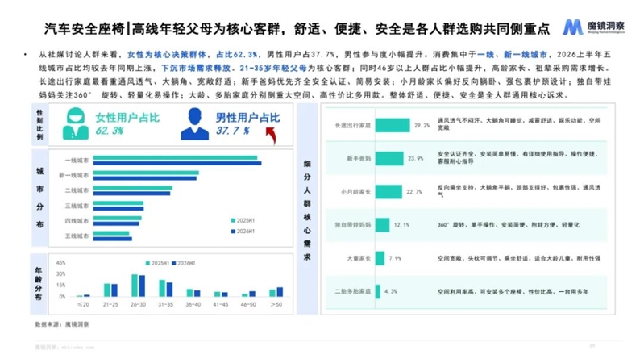Click the 魔镜洞察 brand name text
The width and height of the screenshot is (644, 363).
pos(605,26)
